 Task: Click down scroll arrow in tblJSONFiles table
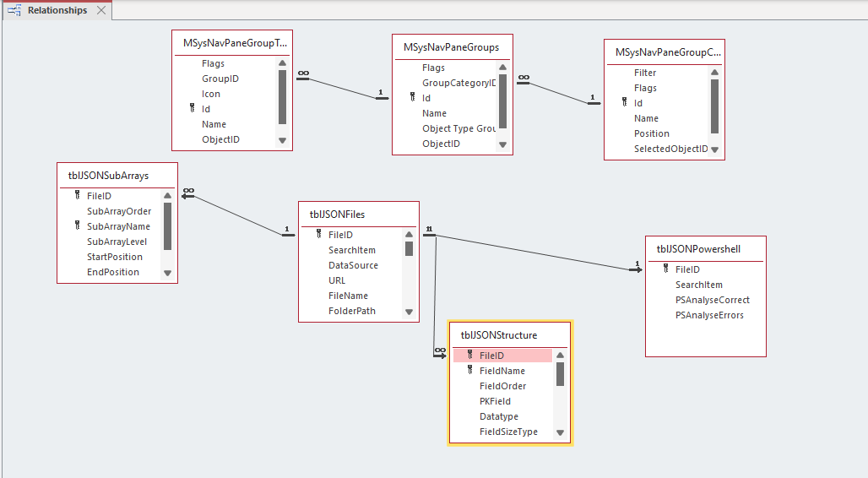click(x=409, y=312)
